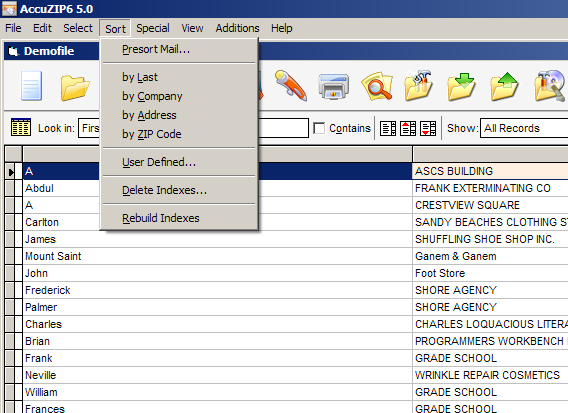This screenshot has width=568, height=413.
Task: Select the ASCS BUILDING cell
Action: pos(490,171)
